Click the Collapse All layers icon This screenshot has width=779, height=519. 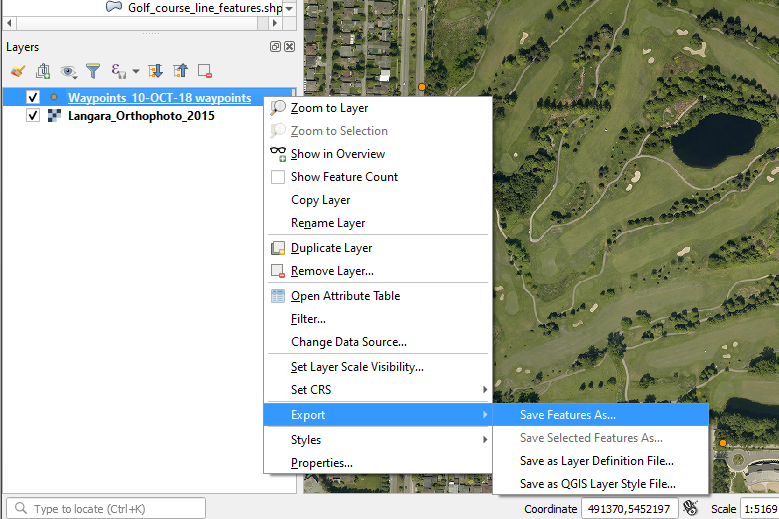click(x=180, y=71)
